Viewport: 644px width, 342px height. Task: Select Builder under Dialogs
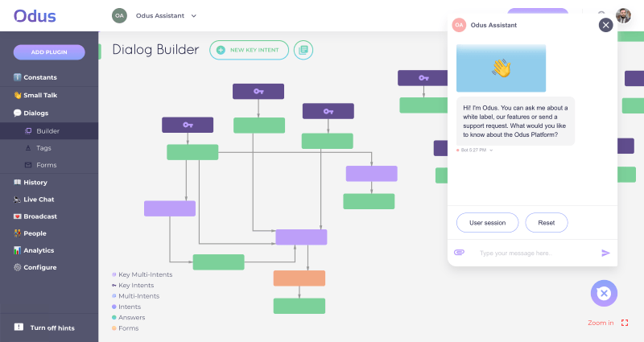click(x=48, y=130)
